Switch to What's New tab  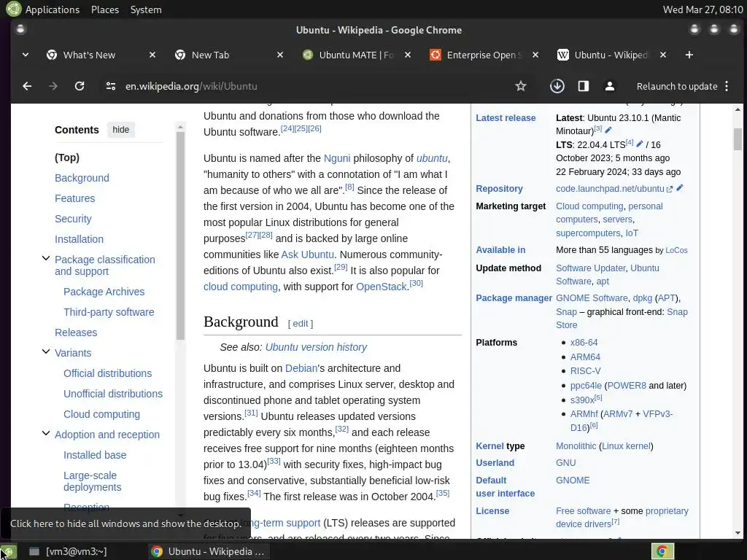pyautogui.click(x=89, y=55)
